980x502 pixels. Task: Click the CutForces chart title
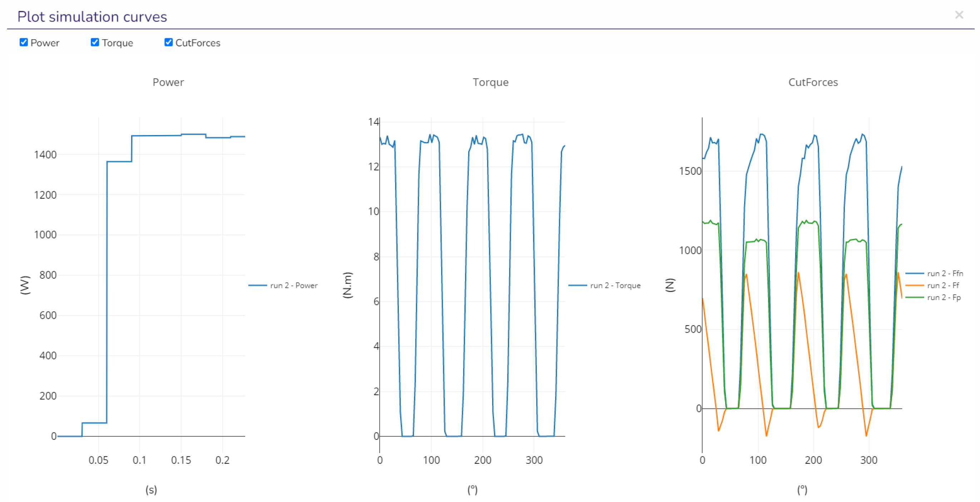click(813, 82)
